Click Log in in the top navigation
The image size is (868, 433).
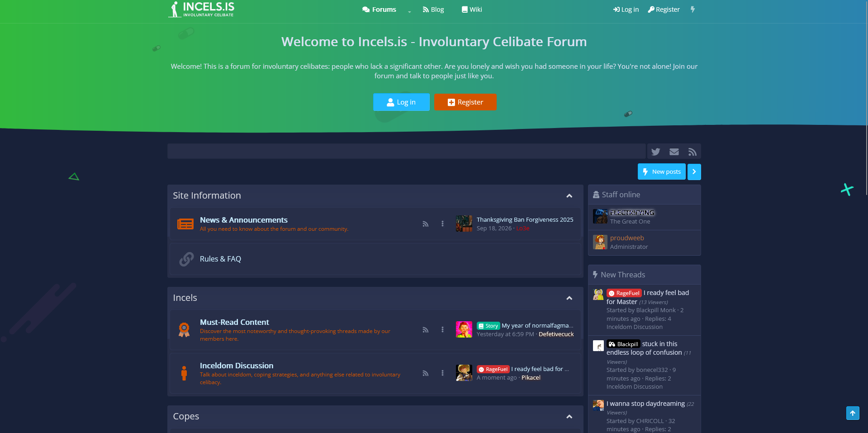pyautogui.click(x=626, y=10)
